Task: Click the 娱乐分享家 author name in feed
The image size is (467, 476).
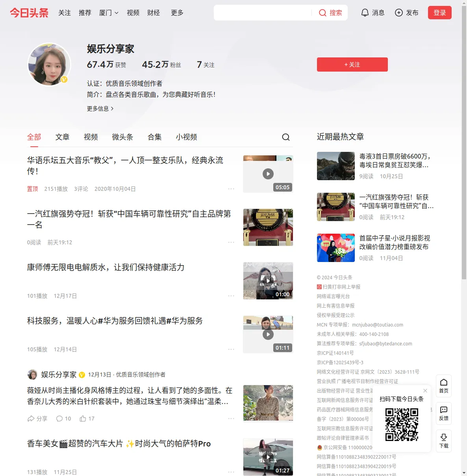Action: pos(59,375)
